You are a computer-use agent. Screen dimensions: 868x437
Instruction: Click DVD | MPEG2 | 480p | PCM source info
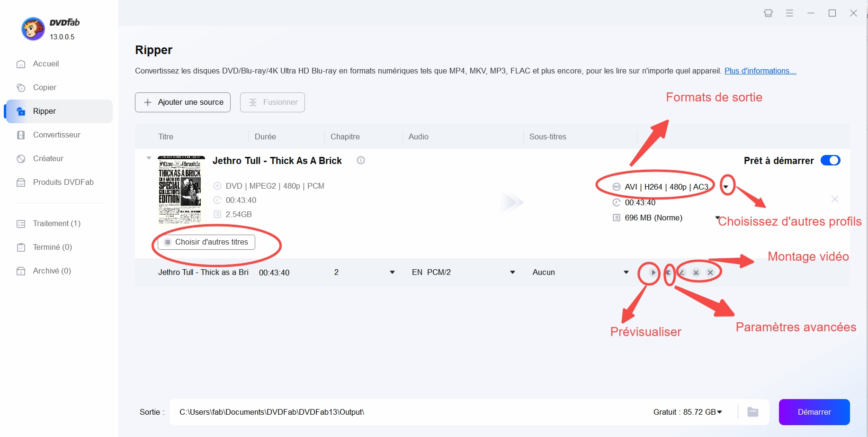click(275, 186)
